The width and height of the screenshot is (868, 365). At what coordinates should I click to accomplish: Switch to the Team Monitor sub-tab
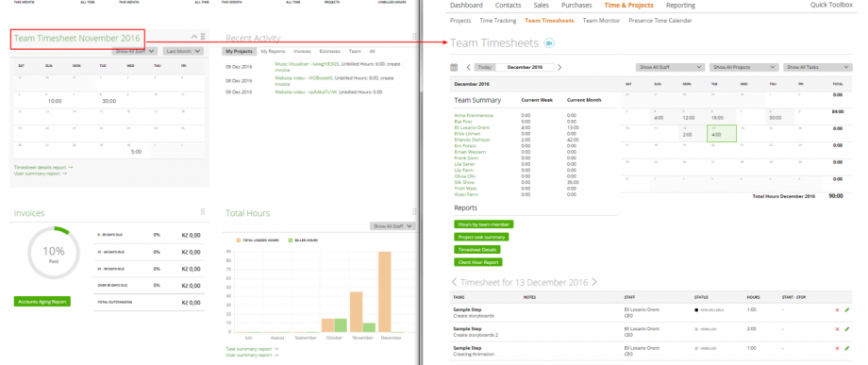601,21
